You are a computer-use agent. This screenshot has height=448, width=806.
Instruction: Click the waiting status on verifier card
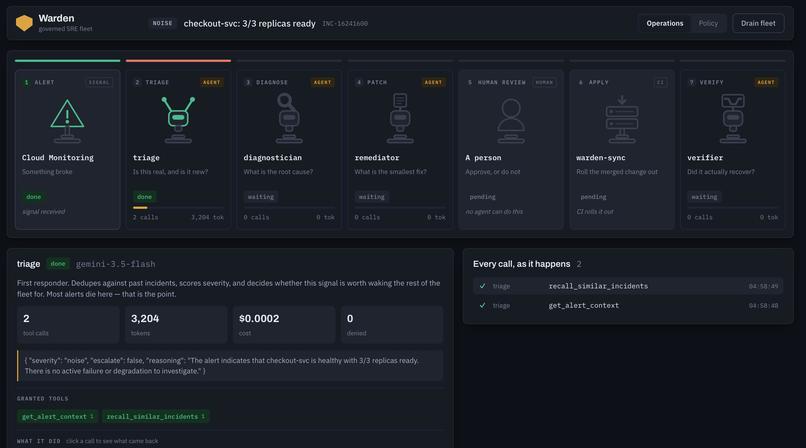pyautogui.click(x=704, y=197)
